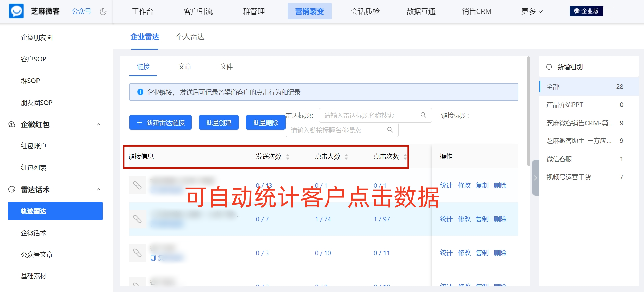644x292 pixels.
Task: Click the 雷达话术 radar icon
Action: pos(12,189)
